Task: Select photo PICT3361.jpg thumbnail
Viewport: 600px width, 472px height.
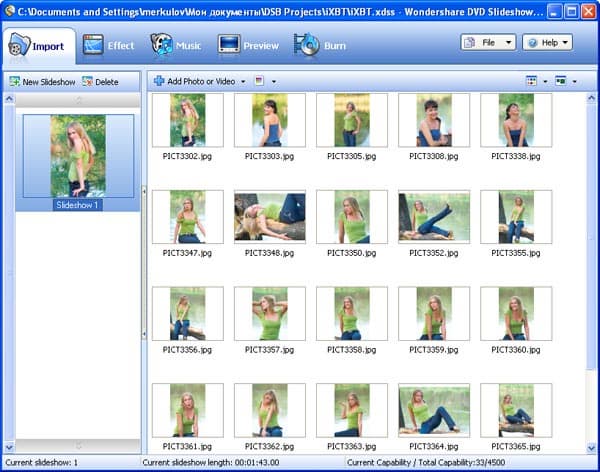Action: coord(188,411)
